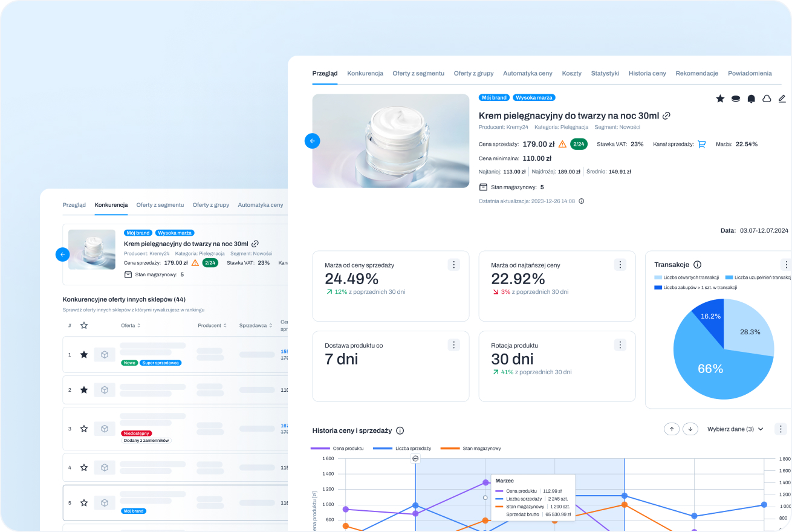Click the orange warning triangle by 179.00 zł in front panel
Image resolution: width=792 pixels, height=532 pixels.
pos(562,144)
